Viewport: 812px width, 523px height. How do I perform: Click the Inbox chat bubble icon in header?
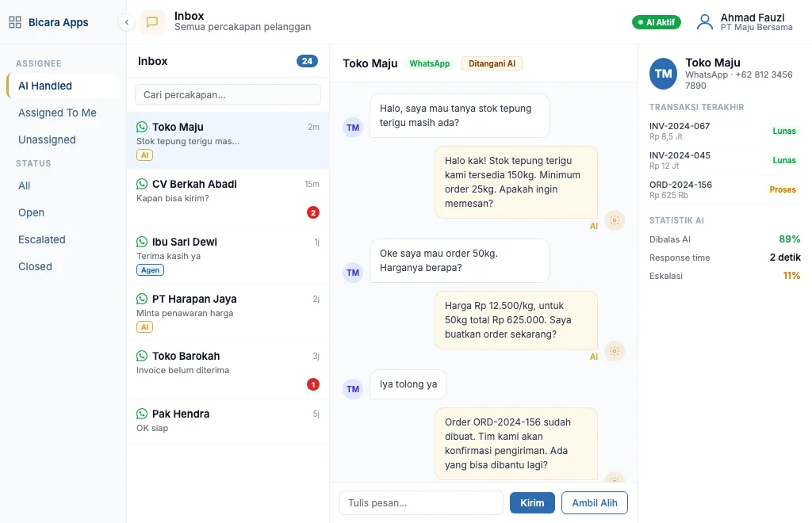tap(152, 22)
